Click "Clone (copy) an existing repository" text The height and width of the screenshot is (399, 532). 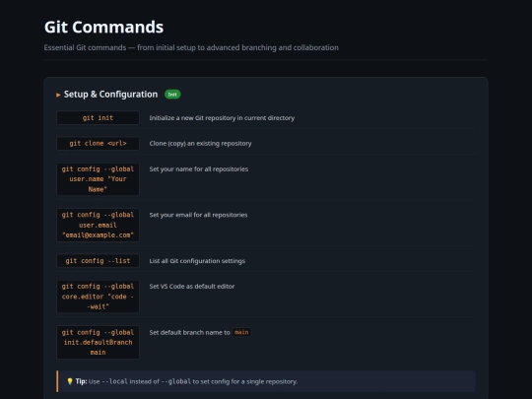coord(201,144)
